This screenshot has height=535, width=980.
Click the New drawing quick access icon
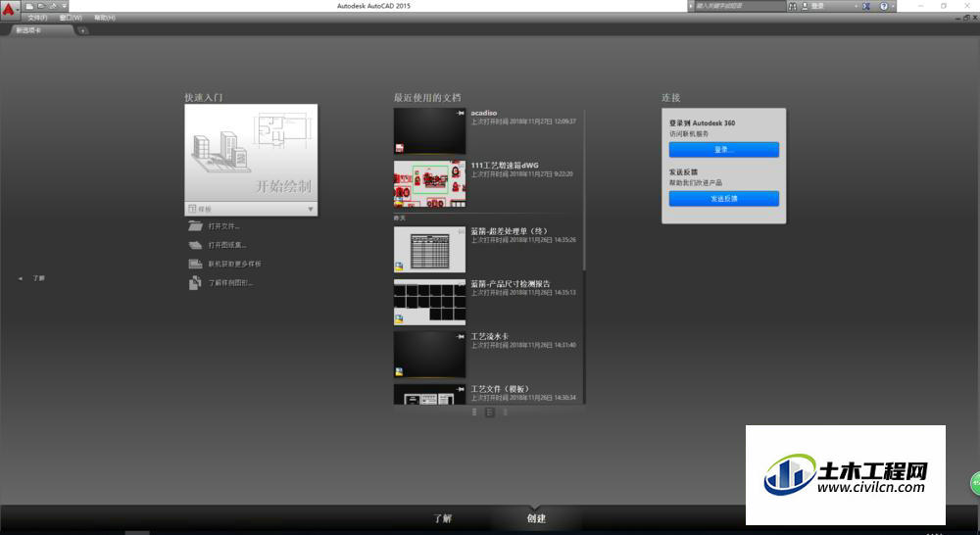(x=29, y=6)
